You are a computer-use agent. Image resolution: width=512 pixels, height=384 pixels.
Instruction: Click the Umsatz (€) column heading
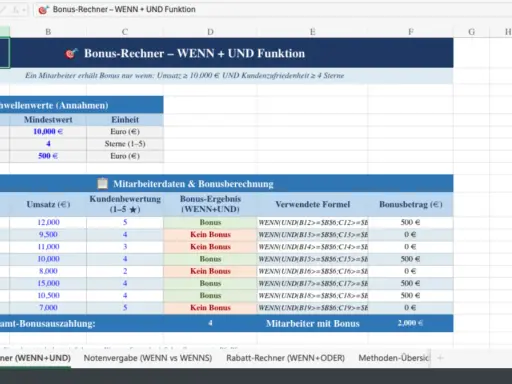[48, 204]
